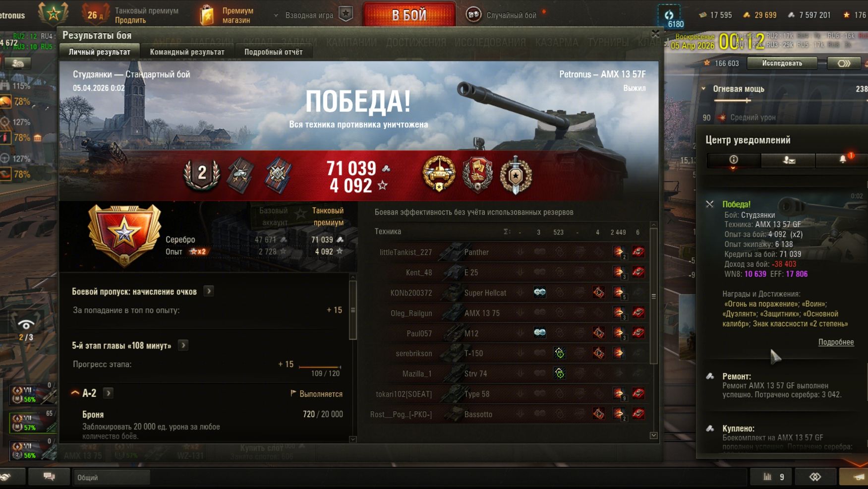Expand battle pass points «Боевой пропуск» arrow
This screenshot has height=489, width=868.
point(209,291)
